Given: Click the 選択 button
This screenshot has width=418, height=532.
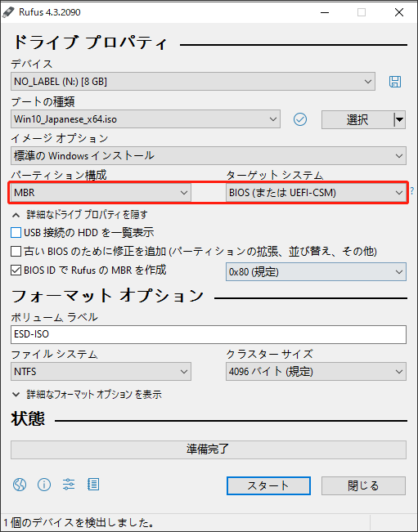Looking at the screenshot, I should [357, 119].
